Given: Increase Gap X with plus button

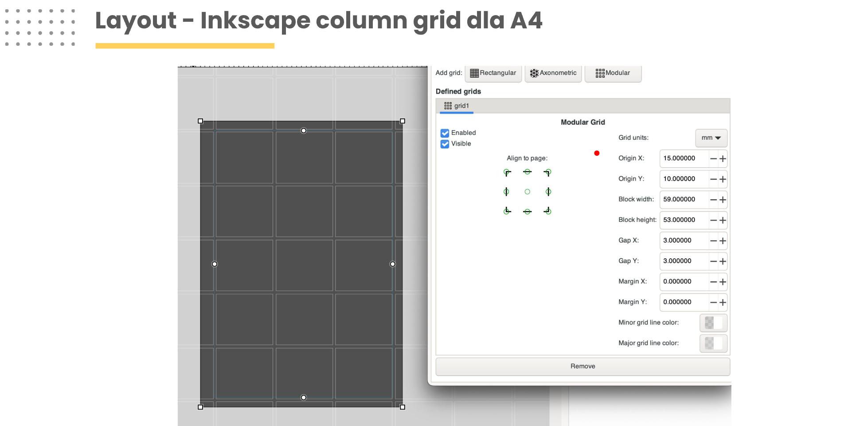Looking at the screenshot, I should pyautogui.click(x=723, y=241).
